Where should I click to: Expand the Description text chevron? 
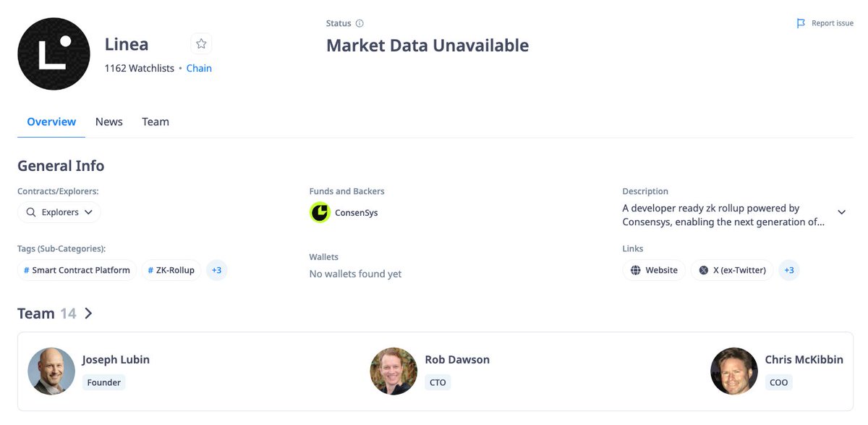click(841, 212)
